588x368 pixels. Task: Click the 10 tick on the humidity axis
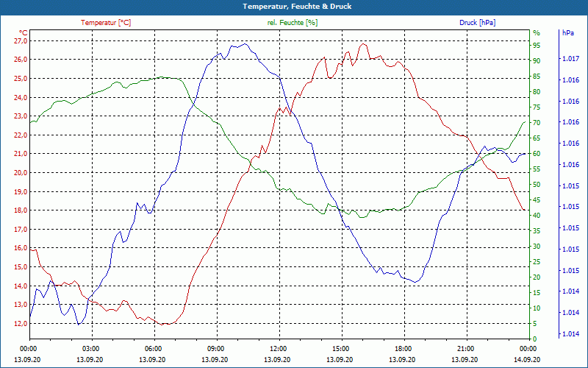coord(537,308)
